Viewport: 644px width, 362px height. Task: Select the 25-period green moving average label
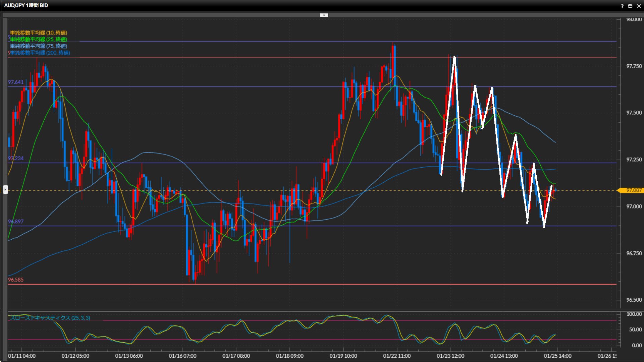pyautogui.click(x=39, y=40)
